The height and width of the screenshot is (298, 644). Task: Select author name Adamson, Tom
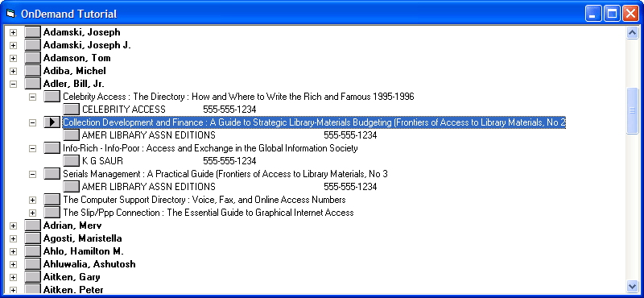pyautogui.click(x=76, y=58)
